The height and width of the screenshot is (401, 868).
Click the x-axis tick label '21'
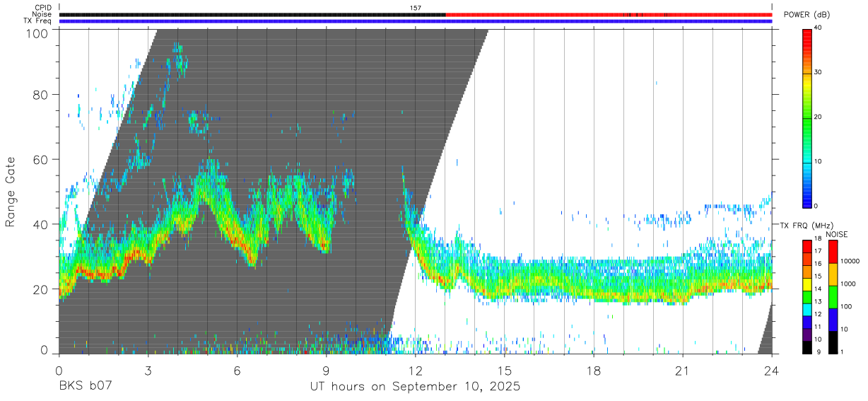pyautogui.click(x=683, y=371)
